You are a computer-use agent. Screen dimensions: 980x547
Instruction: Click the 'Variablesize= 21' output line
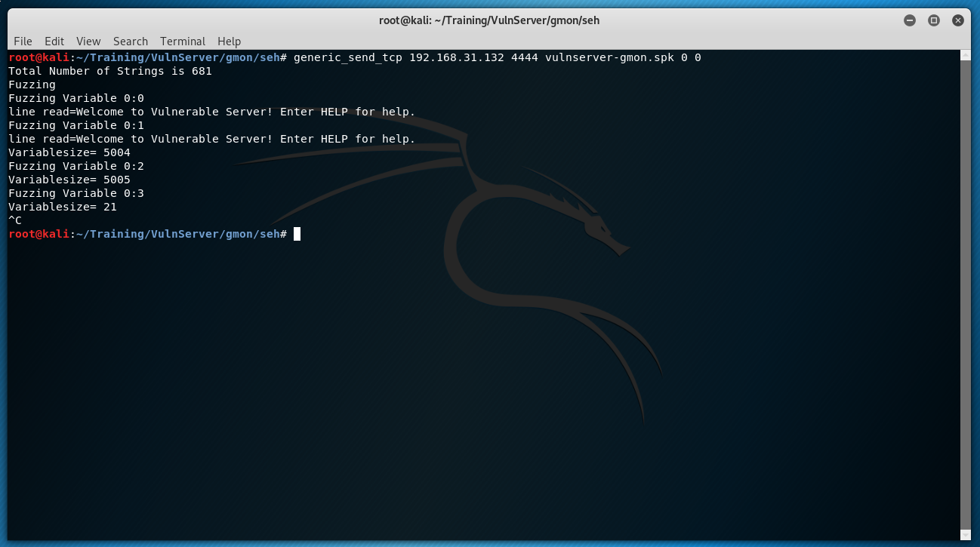63,207
